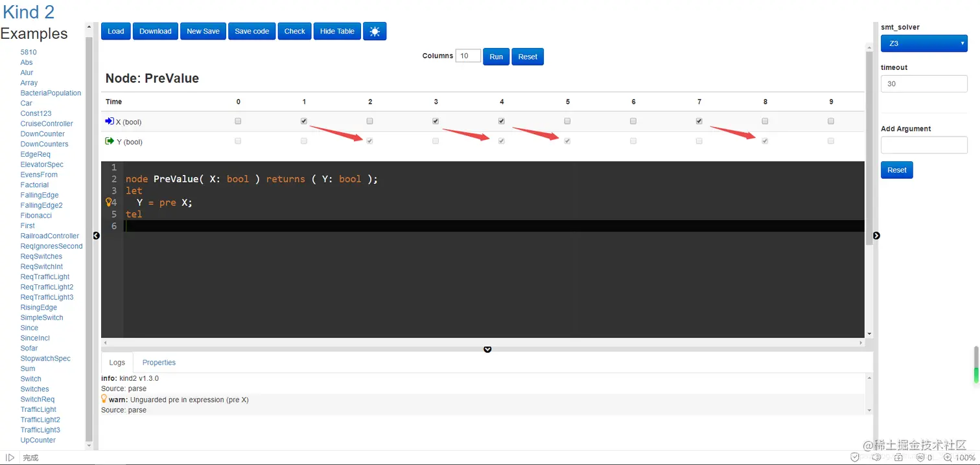
Task: Open the ElevatorSpec example
Action: tap(42, 164)
